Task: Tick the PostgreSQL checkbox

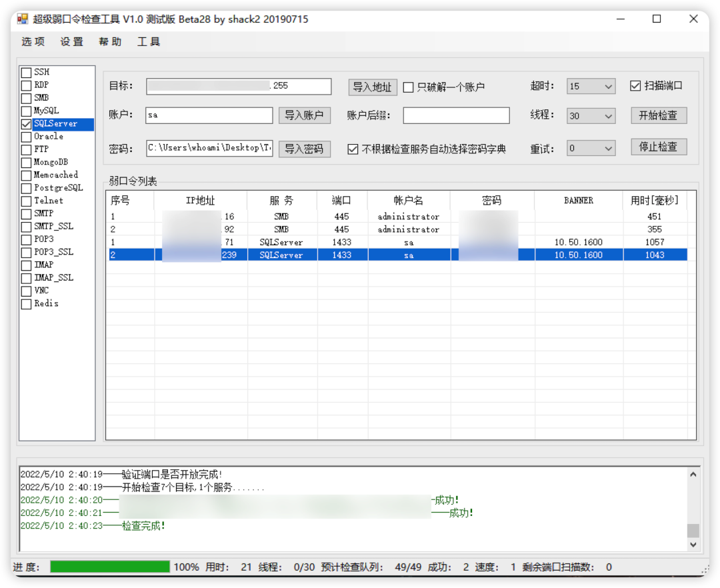Action: point(26,188)
